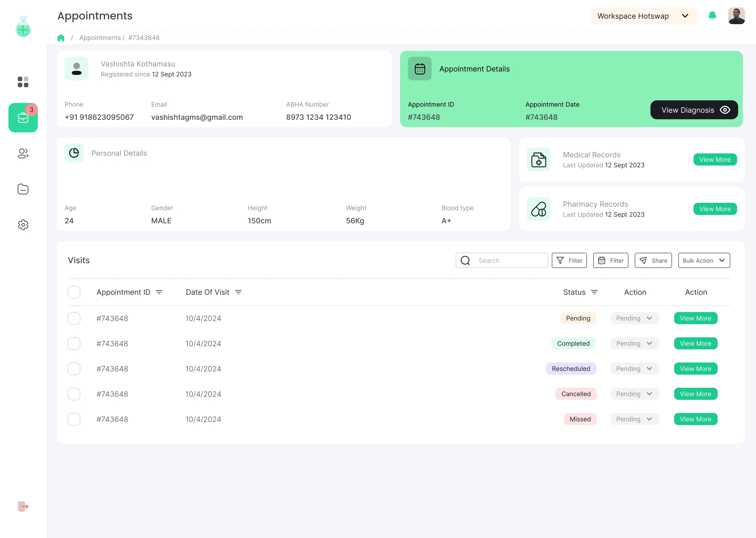Tick the checkbox for the Completed visit row
This screenshot has height=538, width=756.
point(74,344)
